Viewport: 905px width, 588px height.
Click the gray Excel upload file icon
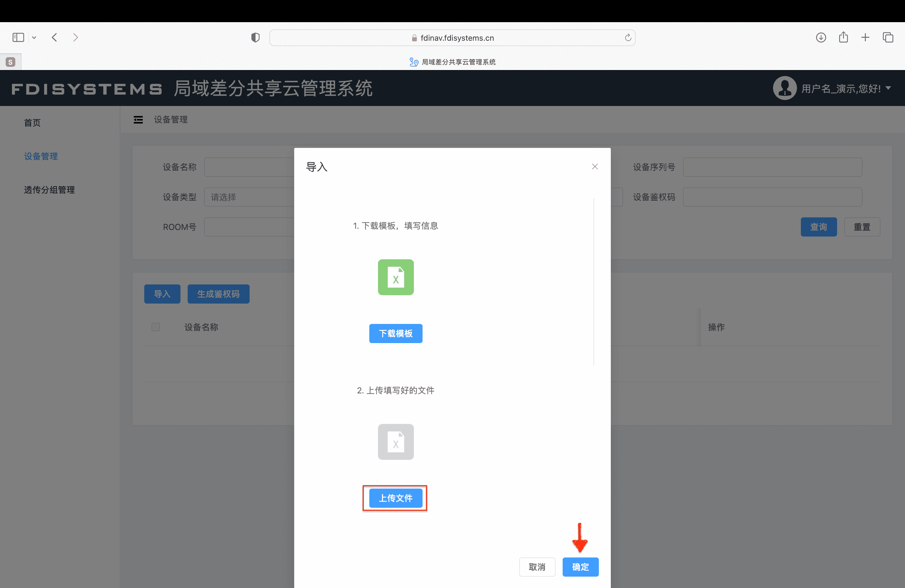coord(395,442)
